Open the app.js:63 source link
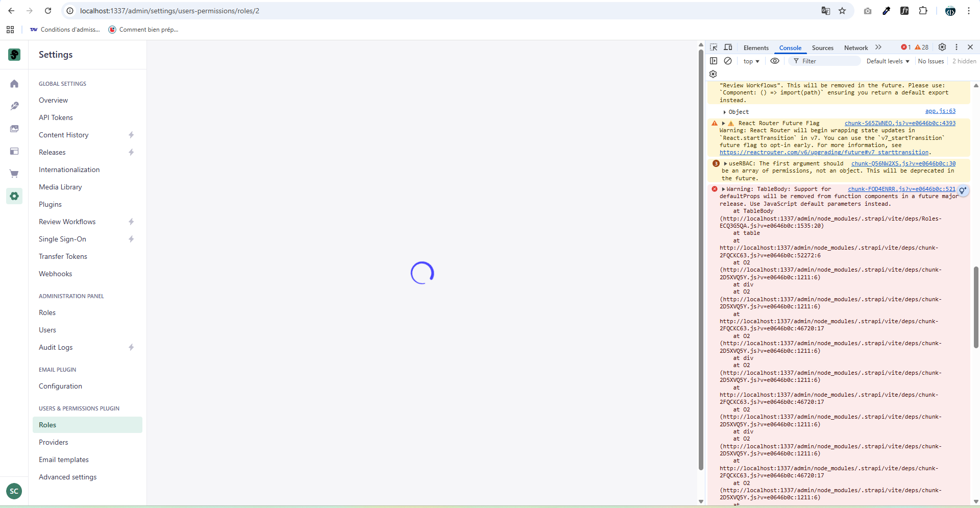The image size is (980, 508). (940, 111)
